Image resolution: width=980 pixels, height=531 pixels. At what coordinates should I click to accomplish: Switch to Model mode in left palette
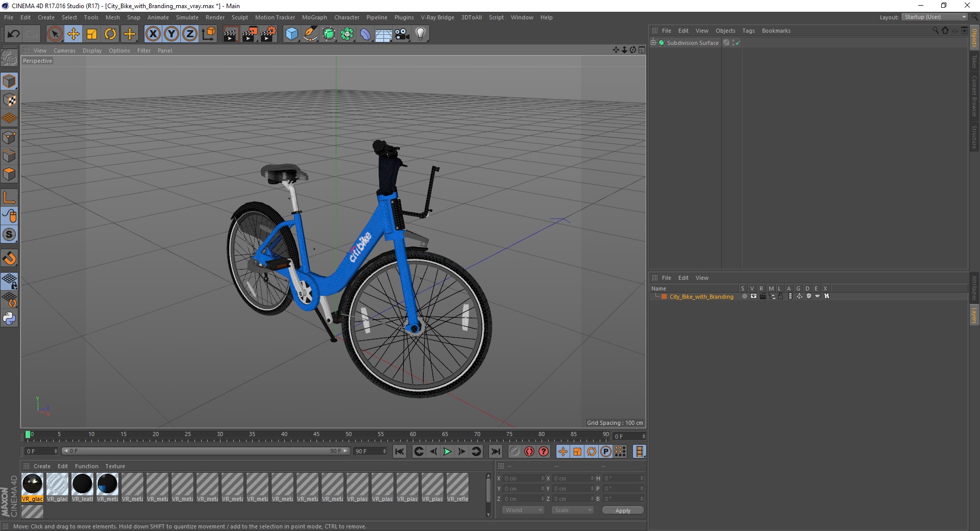pos(9,81)
